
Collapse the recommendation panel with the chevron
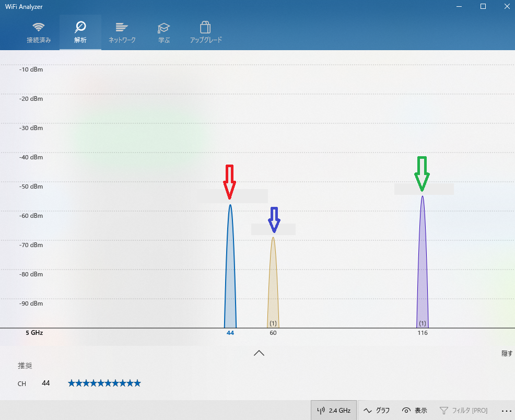tap(259, 353)
